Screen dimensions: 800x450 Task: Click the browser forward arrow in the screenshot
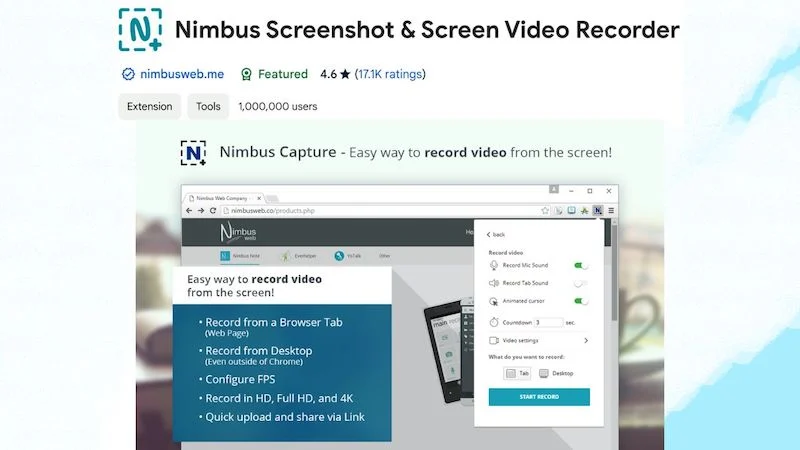(x=201, y=211)
